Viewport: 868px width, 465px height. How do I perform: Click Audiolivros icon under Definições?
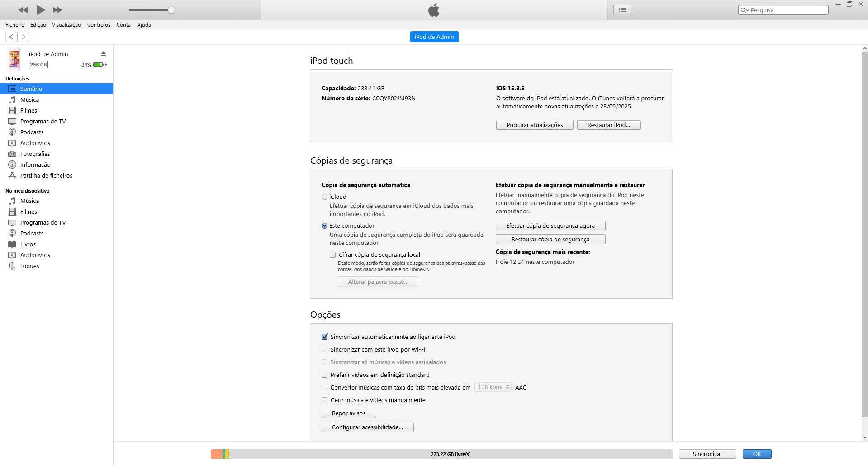(x=12, y=143)
